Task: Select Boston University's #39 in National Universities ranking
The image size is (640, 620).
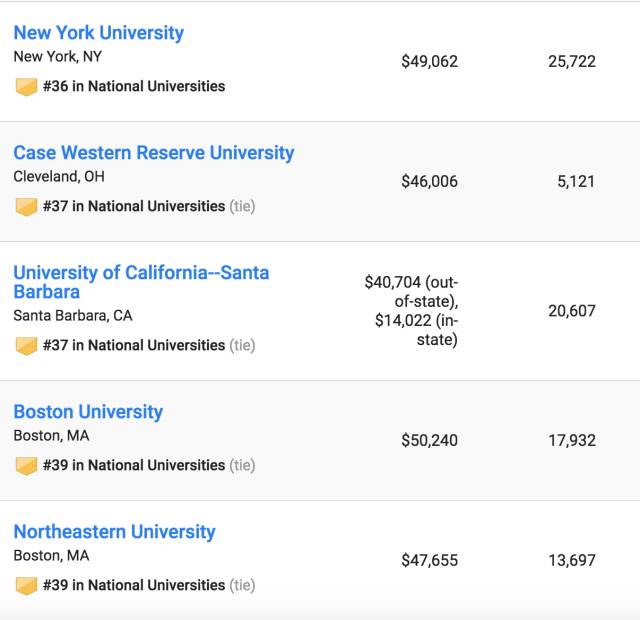Action: (x=134, y=466)
